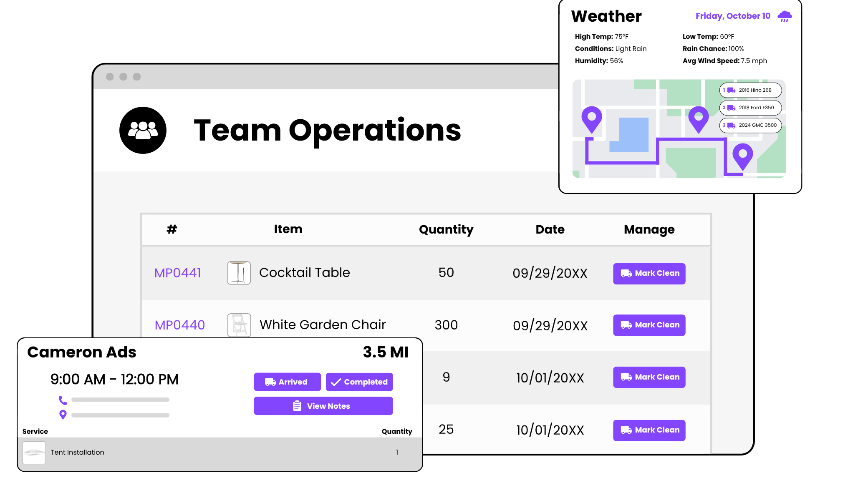Screen dimensions: 868x488
Task: Click the Arrived button for Cameron Ads
Action: (287, 382)
